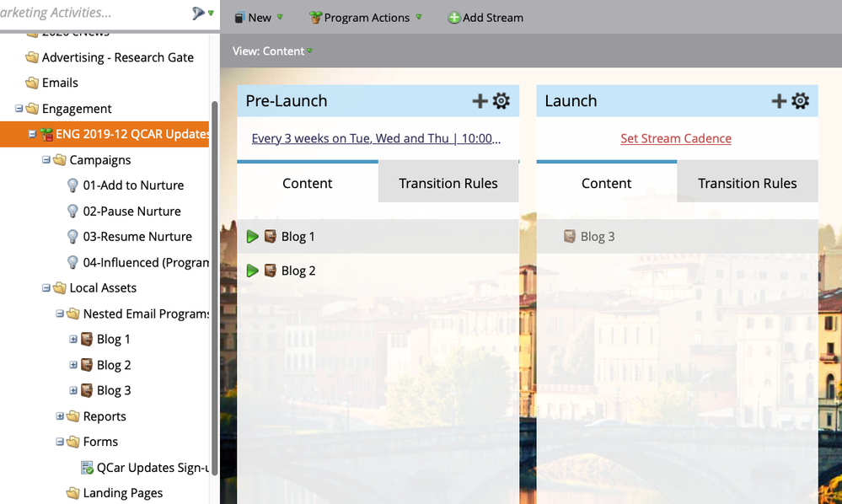Select the Local Assets folder
842x504 pixels.
point(103,287)
